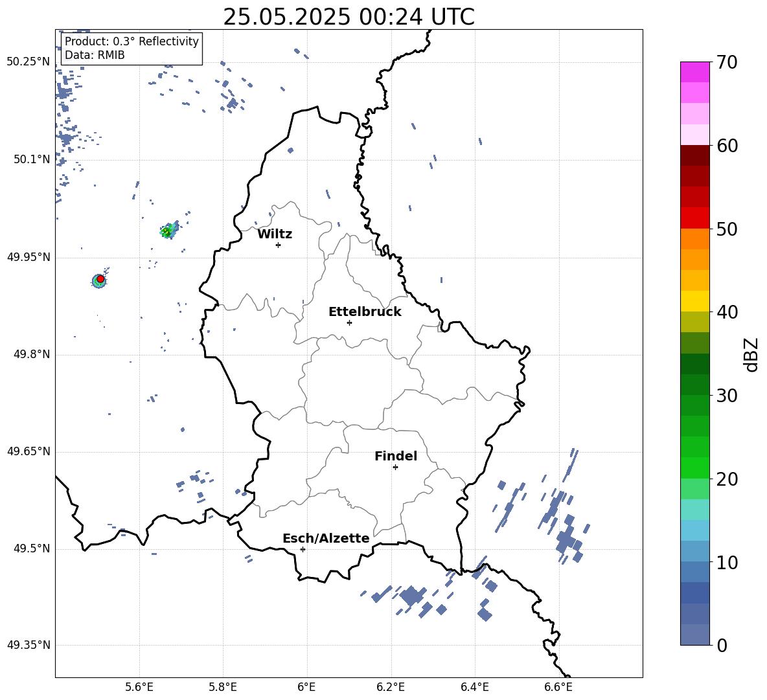
Task: Click the Ettelbruck station cross marker
Action: tap(349, 322)
